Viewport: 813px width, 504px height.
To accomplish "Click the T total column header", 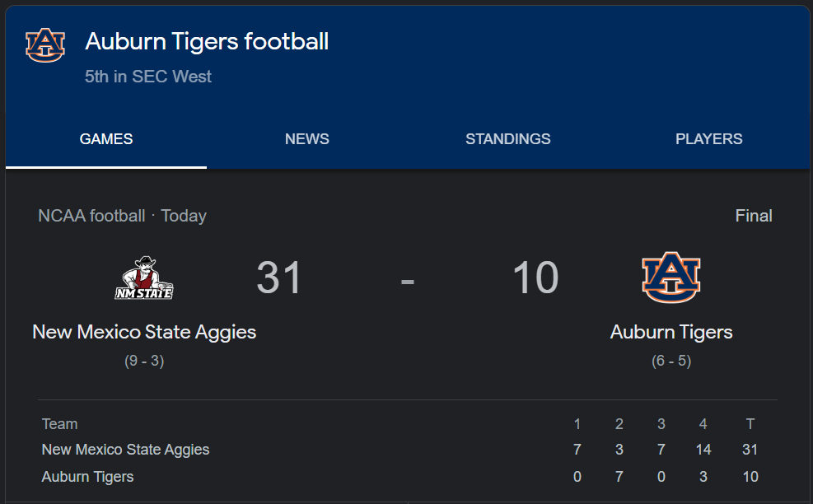I will click(x=750, y=424).
